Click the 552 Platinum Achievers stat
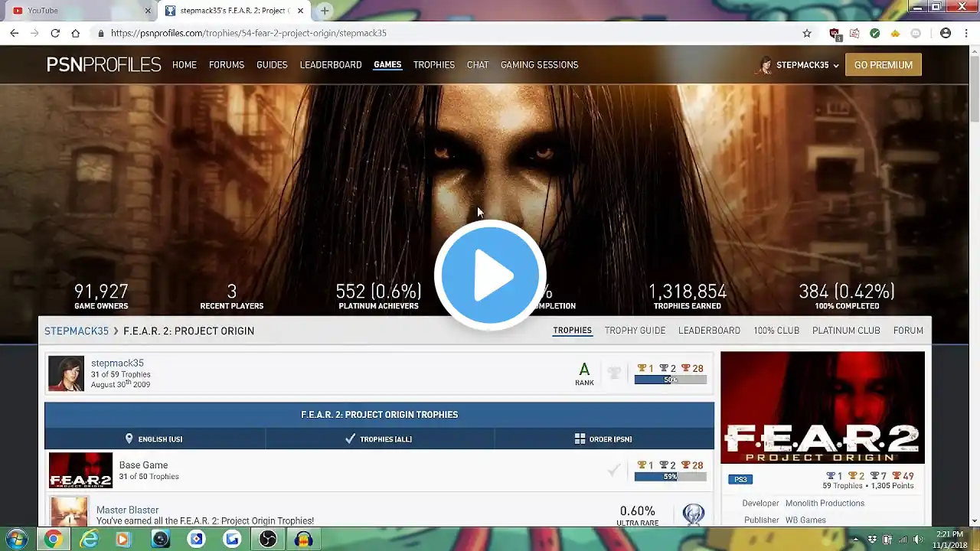Image resolution: width=980 pixels, height=551 pixels. tap(378, 296)
